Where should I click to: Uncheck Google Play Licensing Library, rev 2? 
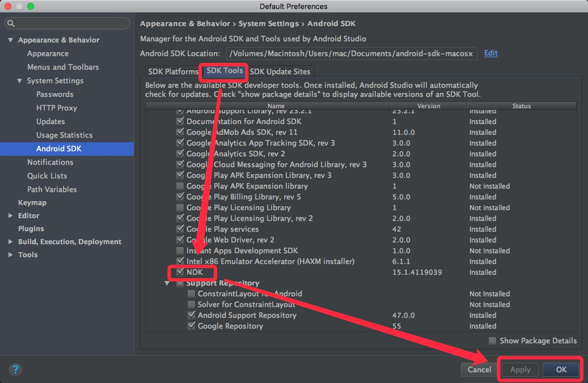click(x=180, y=218)
